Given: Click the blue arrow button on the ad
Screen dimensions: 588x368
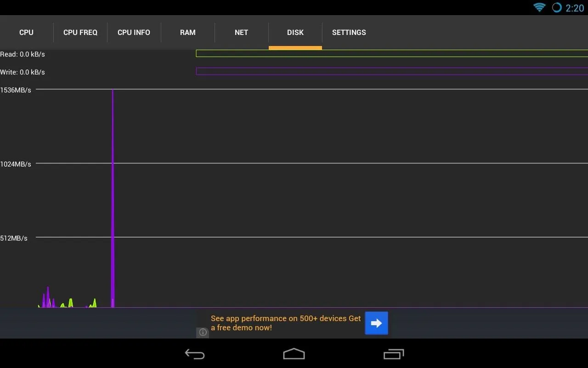Looking at the screenshot, I should [376, 323].
